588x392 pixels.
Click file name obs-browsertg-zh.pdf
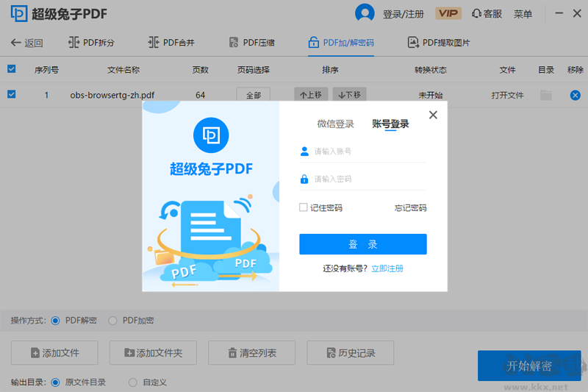tap(112, 96)
